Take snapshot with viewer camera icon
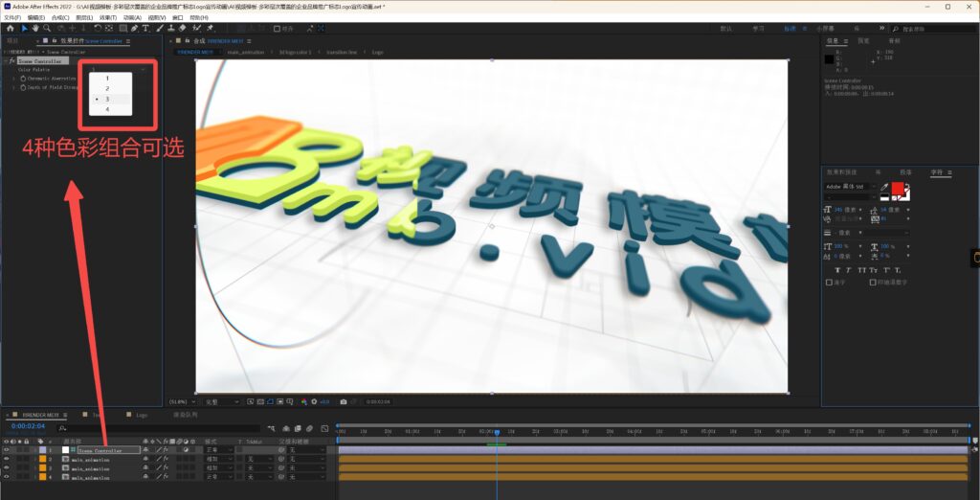This screenshot has width=980, height=500. 344,401
